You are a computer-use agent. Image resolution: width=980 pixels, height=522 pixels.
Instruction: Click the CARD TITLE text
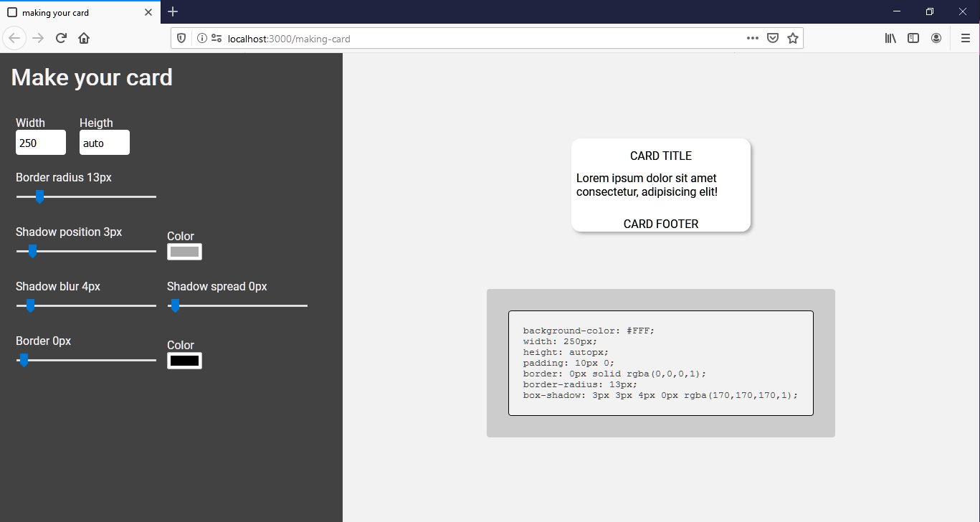pyautogui.click(x=661, y=156)
